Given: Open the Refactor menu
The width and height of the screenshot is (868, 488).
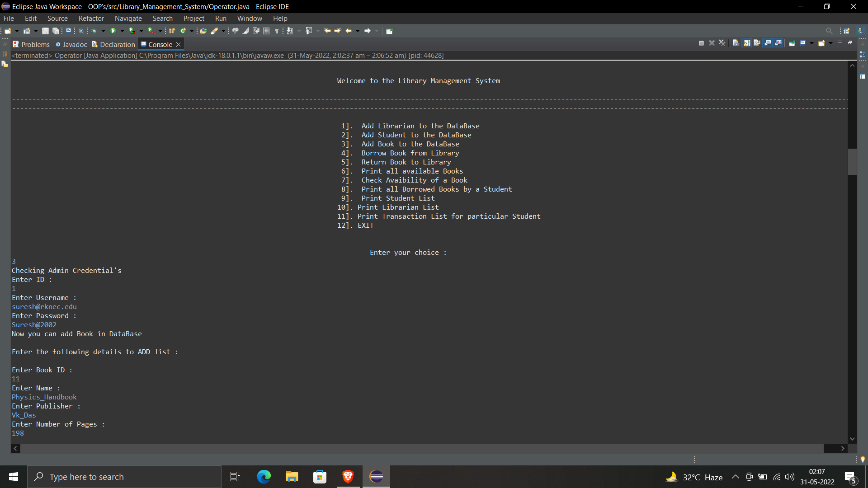Looking at the screenshot, I should (x=91, y=19).
